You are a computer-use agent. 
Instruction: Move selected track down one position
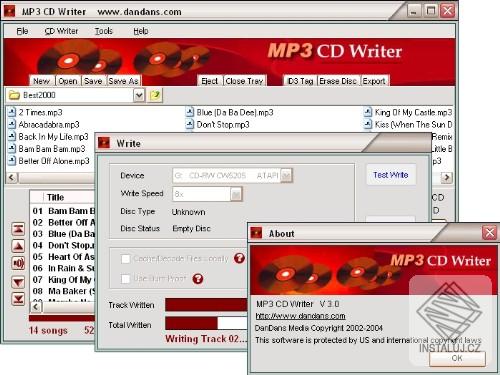click(18, 282)
